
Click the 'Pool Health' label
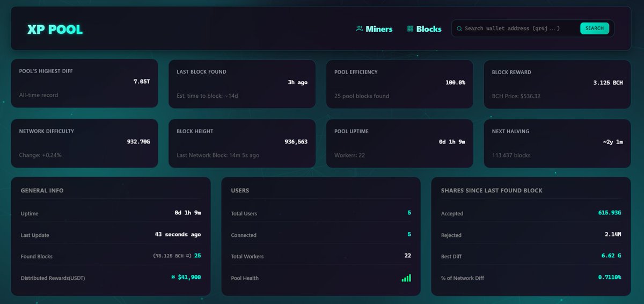coord(245,278)
